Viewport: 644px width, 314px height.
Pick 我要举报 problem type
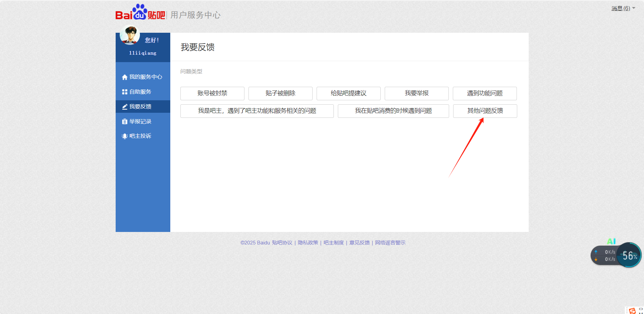[416, 94]
